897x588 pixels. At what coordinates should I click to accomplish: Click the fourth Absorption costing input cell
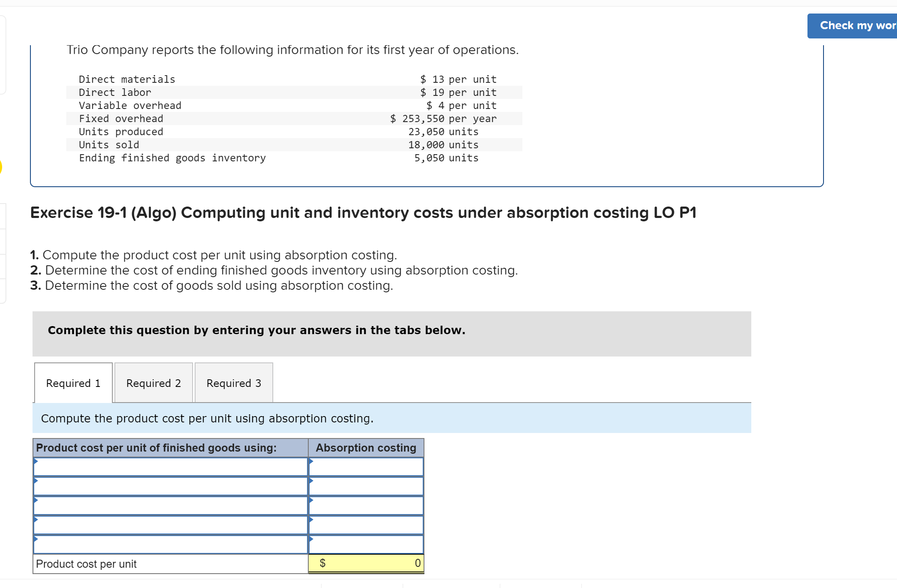pyautogui.click(x=366, y=525)
